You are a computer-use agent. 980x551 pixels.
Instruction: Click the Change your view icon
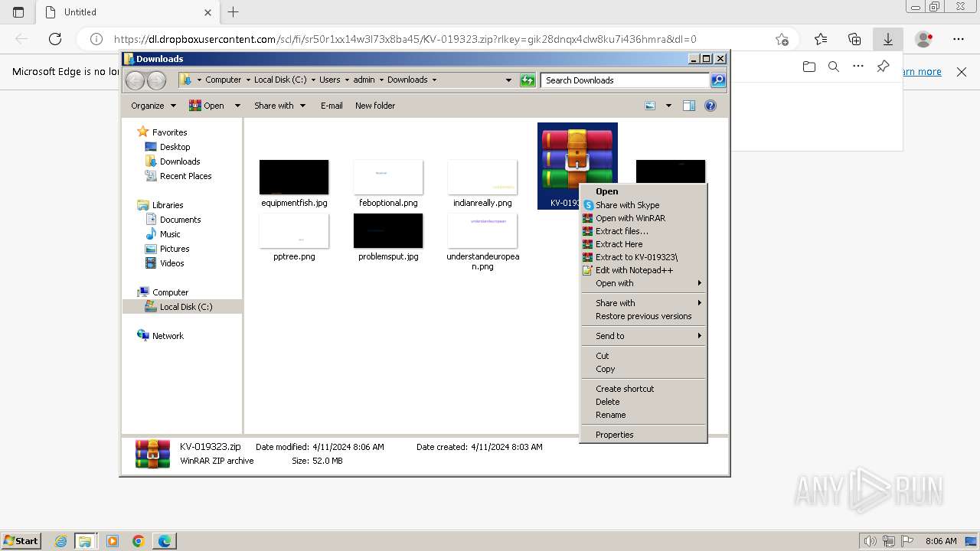650,106
